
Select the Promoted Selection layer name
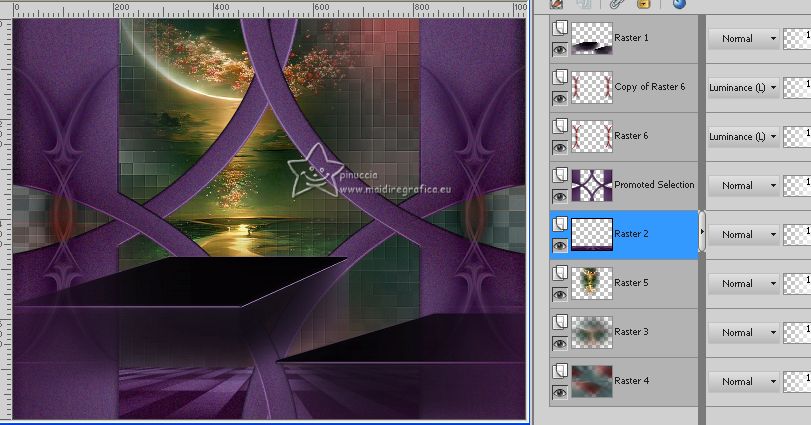pyautogui.click(x=654, y=185)
